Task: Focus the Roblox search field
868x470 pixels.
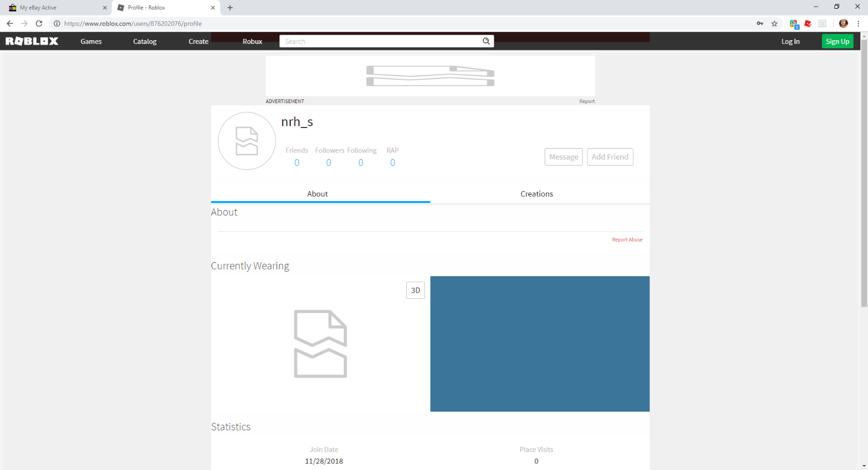Action: point(380,41)
